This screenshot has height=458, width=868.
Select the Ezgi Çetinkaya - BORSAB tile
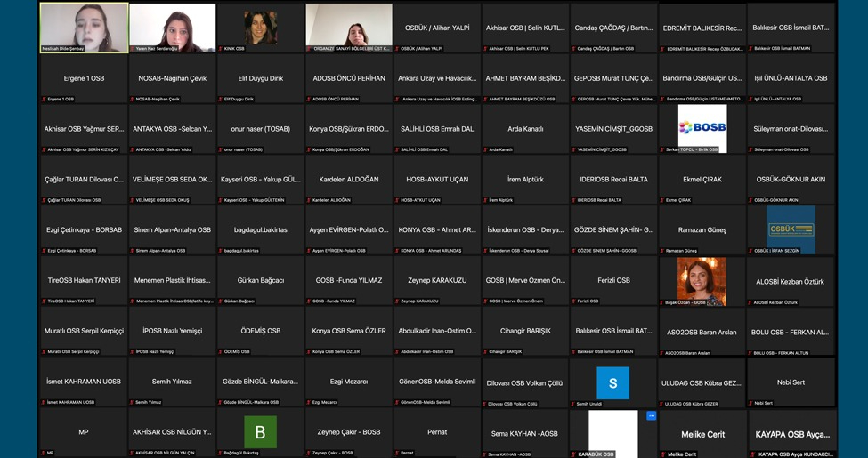[84, 229]
